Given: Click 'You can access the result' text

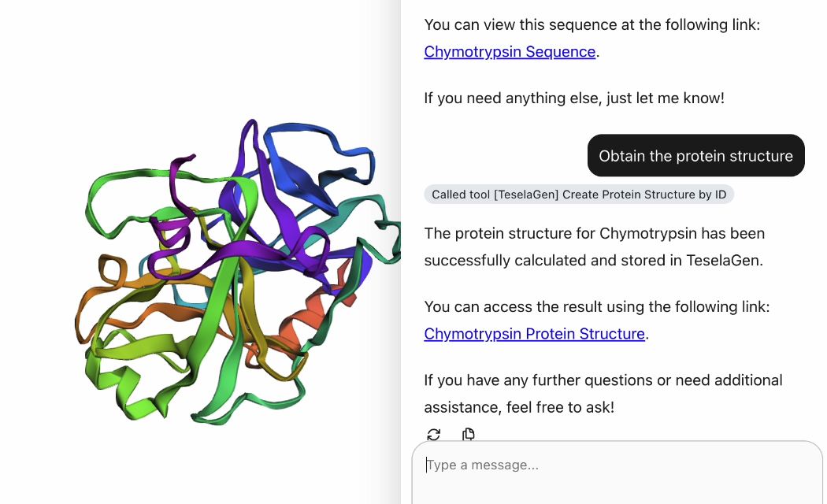Looking at the screenshot, I should click(596, 307).
